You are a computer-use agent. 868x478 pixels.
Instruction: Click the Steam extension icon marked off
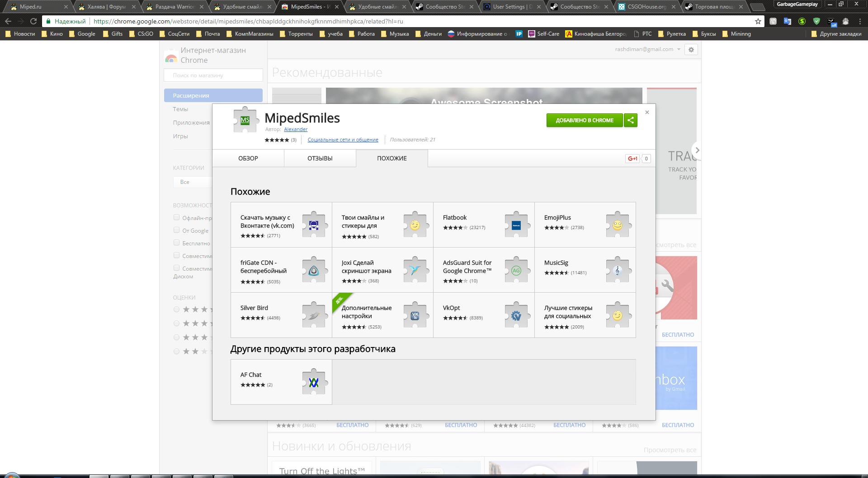[831, 22]
